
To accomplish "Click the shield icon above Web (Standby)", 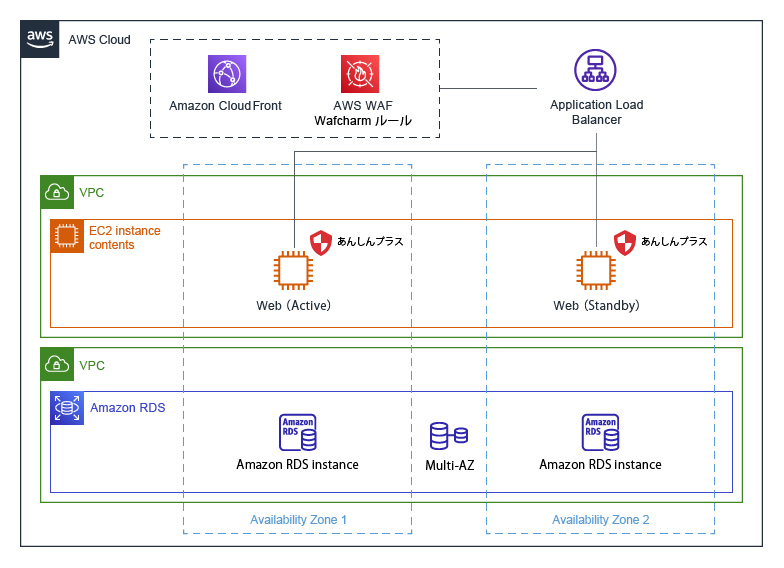I will point(625,243).
